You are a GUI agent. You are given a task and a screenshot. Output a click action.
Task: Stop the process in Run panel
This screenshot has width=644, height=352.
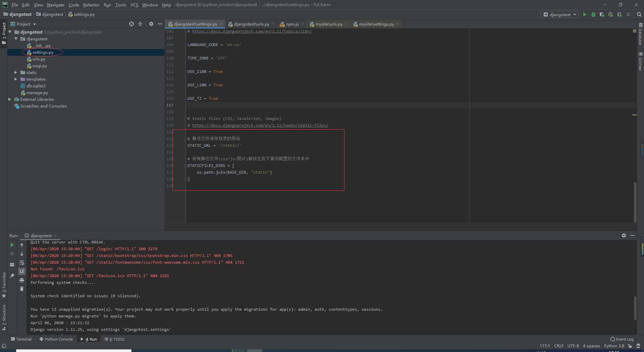(12, 254)
